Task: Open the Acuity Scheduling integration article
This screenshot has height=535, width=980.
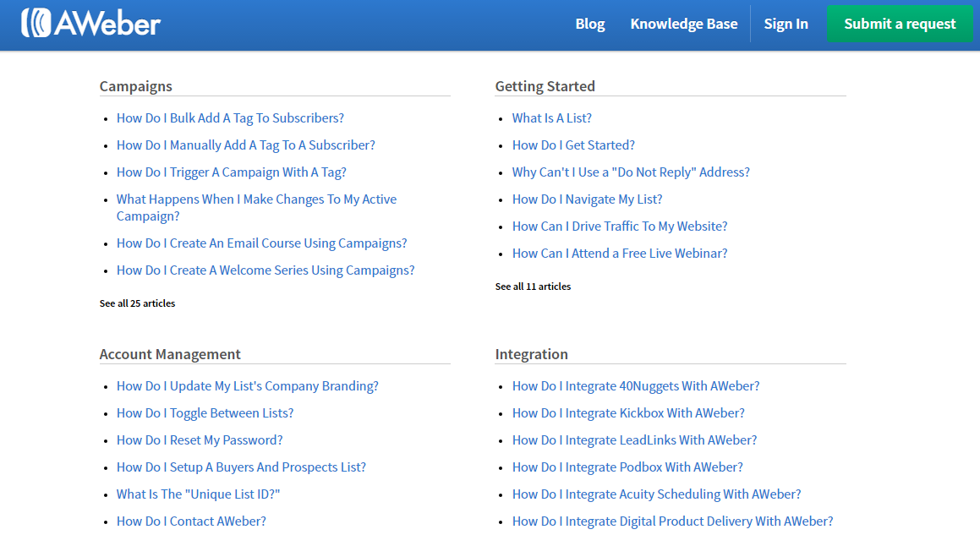Action: [x=656, y=494]
